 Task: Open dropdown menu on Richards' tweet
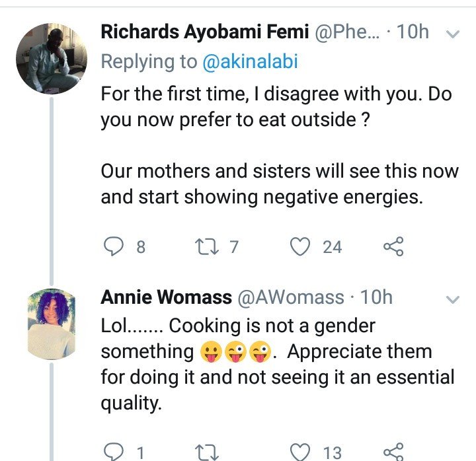click(453, 34)
